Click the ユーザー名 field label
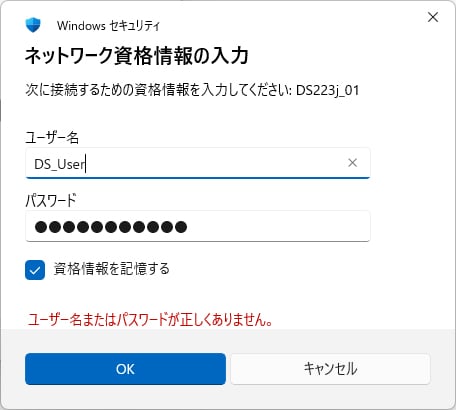The image size is (456, 410). pyautogui.click(x=52, y=137)
